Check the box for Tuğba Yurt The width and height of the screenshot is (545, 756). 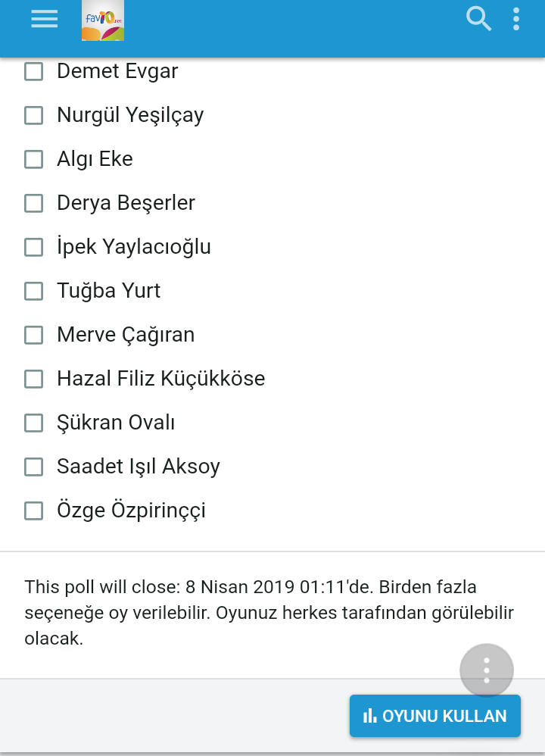34,292
